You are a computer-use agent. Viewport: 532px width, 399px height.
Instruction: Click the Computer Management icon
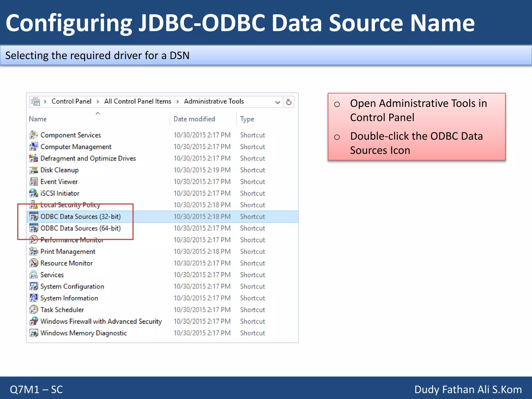(x=34, y=147)
